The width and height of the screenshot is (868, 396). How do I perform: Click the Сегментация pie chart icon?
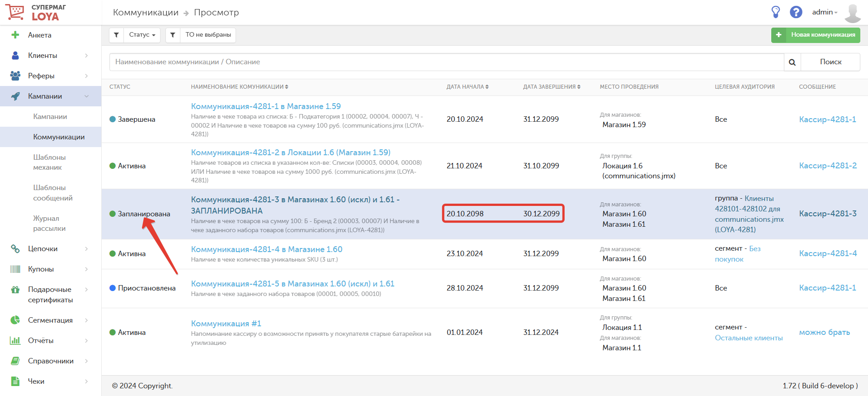15,320
